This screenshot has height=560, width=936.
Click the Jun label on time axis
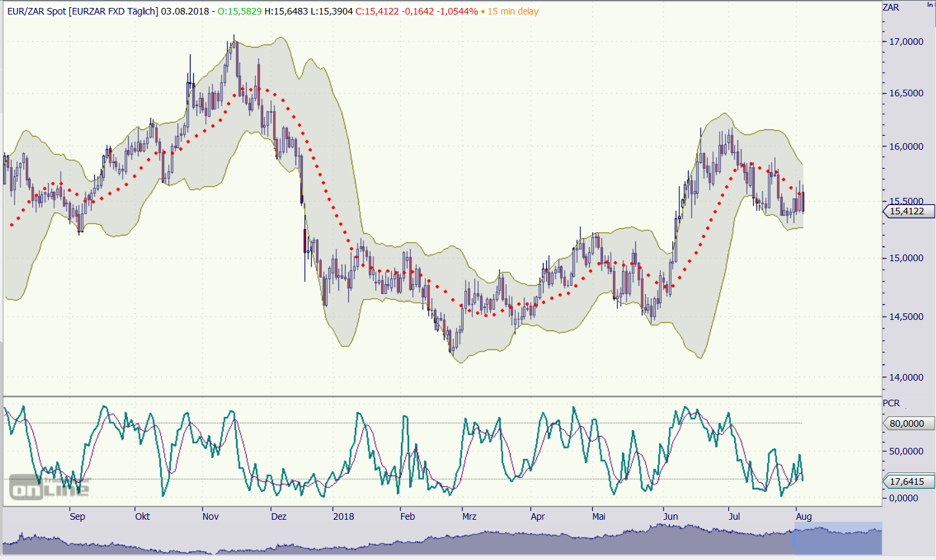click(x=670, y=516)
